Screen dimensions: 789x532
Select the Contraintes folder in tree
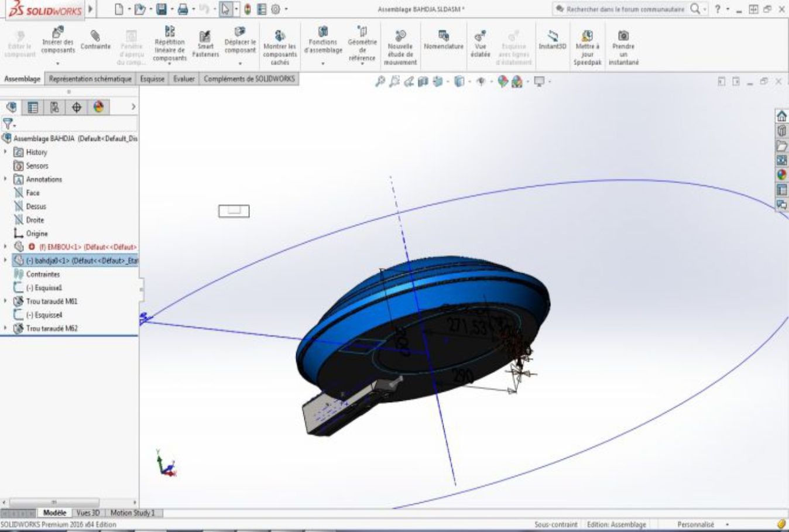(43, 274)
